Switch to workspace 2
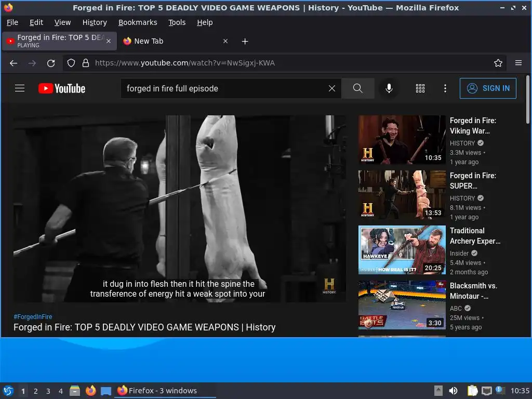 pyautogui.click(x=36, y=391)
